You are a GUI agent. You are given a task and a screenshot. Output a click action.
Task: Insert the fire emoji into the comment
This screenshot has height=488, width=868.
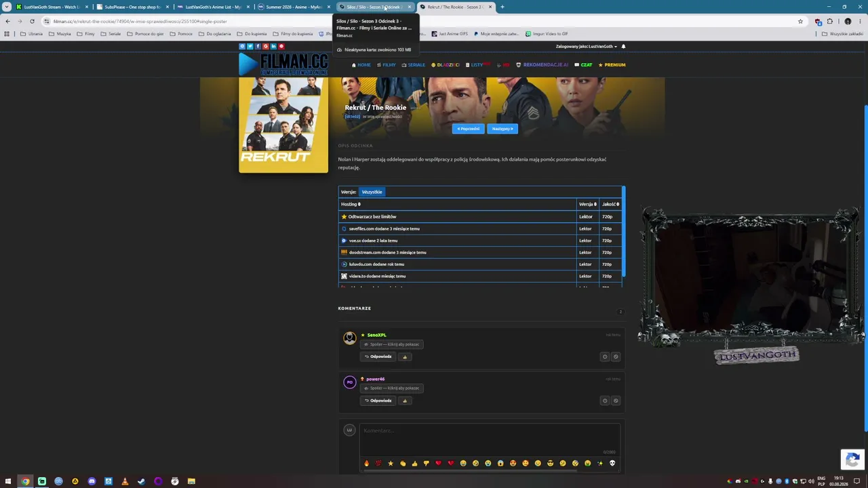366,463
